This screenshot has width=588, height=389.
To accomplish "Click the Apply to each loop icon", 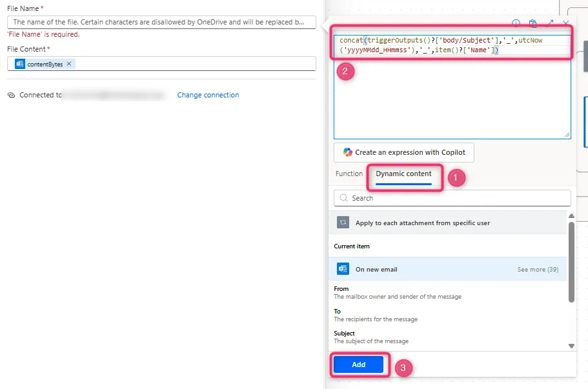I will coord(343,223).
